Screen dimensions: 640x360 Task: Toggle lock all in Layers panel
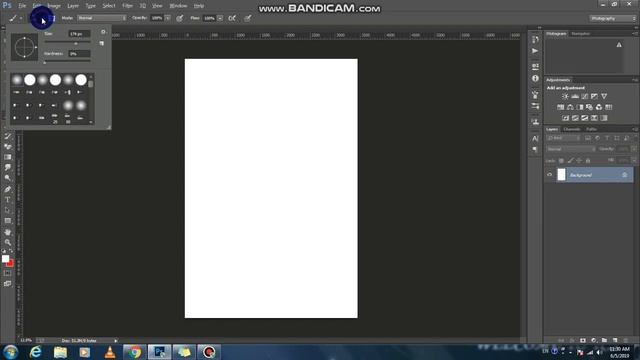588,161
